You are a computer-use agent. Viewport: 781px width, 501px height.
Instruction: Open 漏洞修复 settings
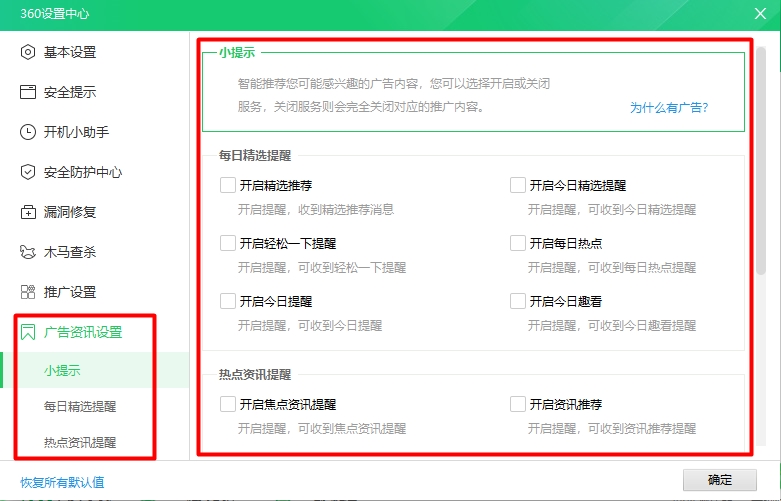(70, 212)
